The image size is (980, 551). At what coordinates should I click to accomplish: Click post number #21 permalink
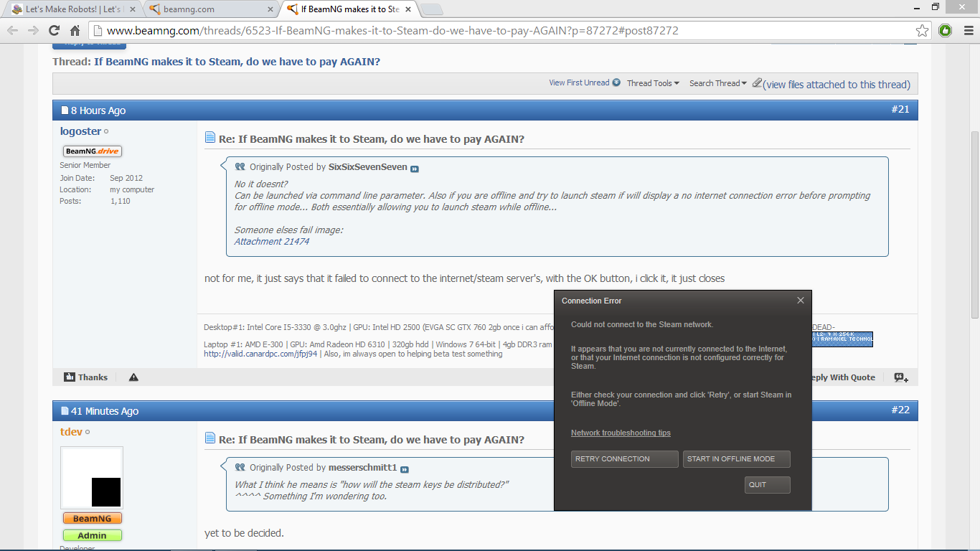pos(900,109)
